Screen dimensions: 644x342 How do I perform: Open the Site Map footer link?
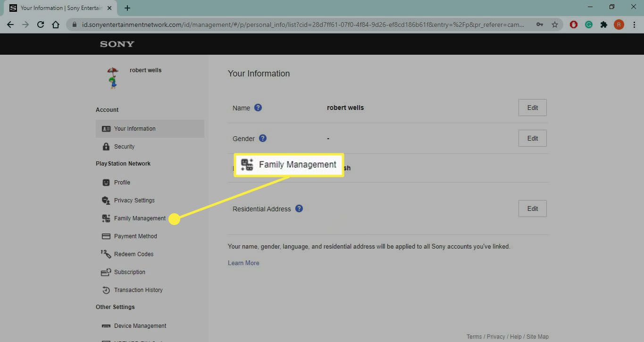(x=537, y=337)
